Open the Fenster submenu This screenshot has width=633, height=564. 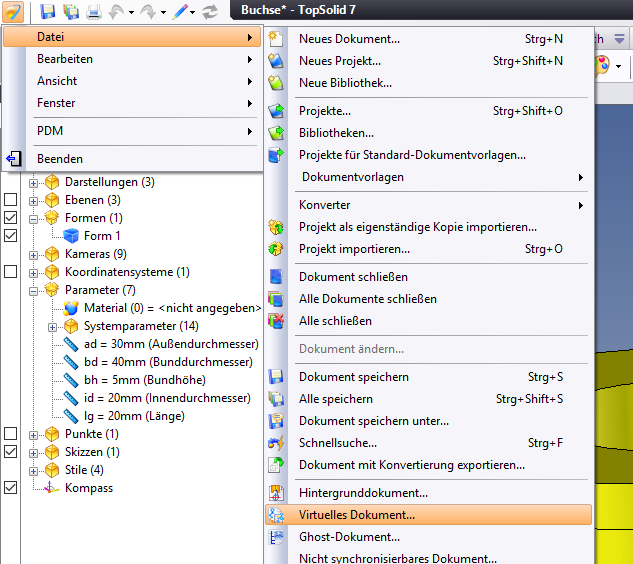point(132,103)
